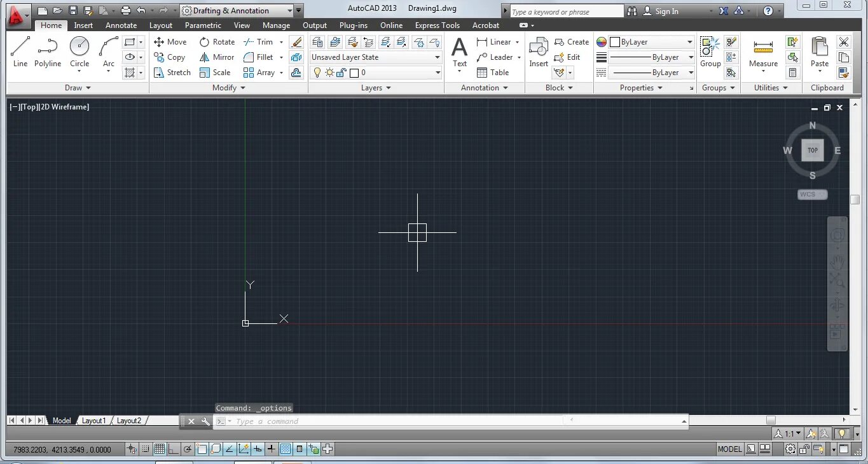Click the Leader annotation button
The width and height of the screenshot is (868, 464).
495,57
